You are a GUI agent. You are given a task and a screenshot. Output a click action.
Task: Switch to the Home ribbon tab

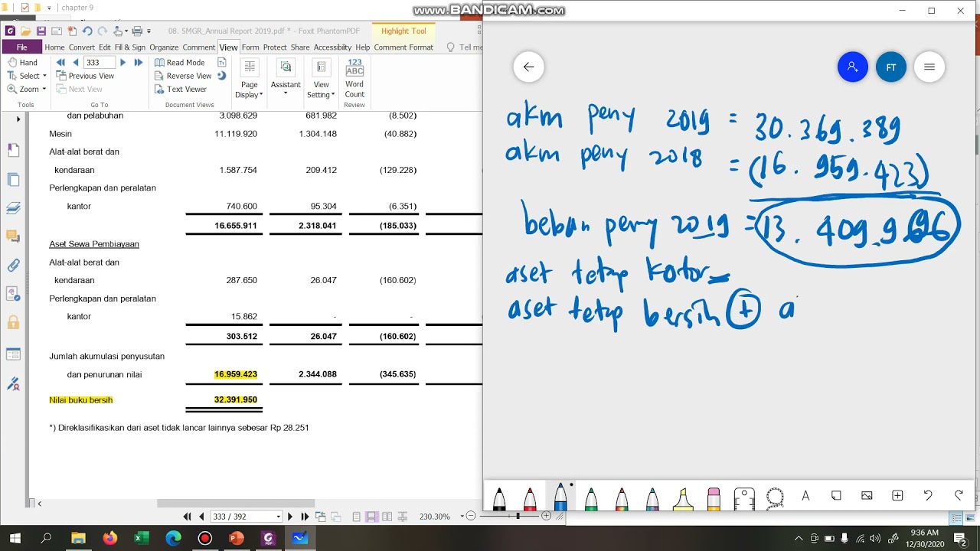point(54,47)
